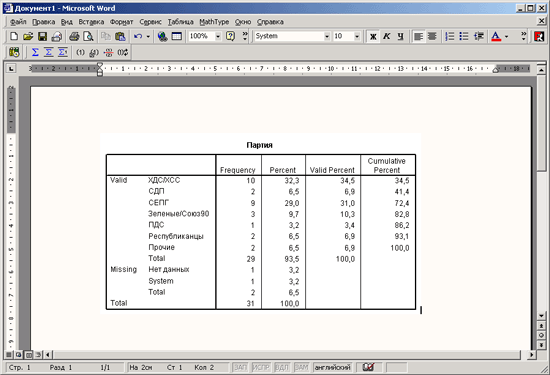Image resolution: width=550 pixels, height=375 pixels.
Task: Insert numbered equation with third sigma icon
Action: (63, 53)
